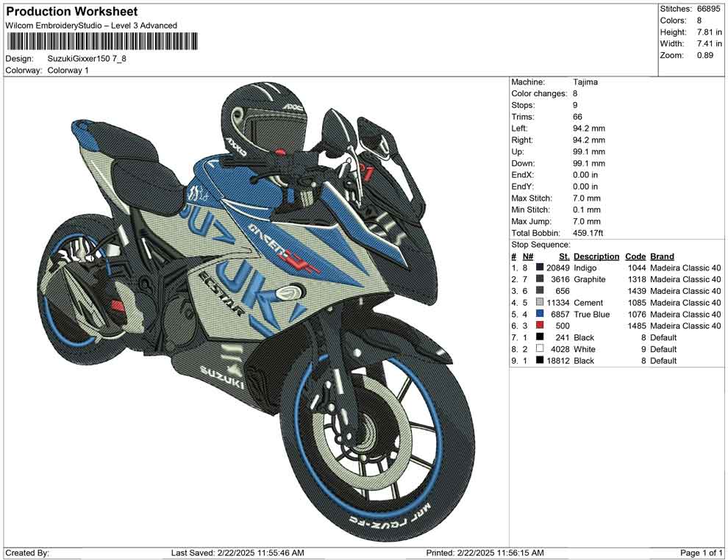
Task: Click the St. column header
Action: click(564, 256)
